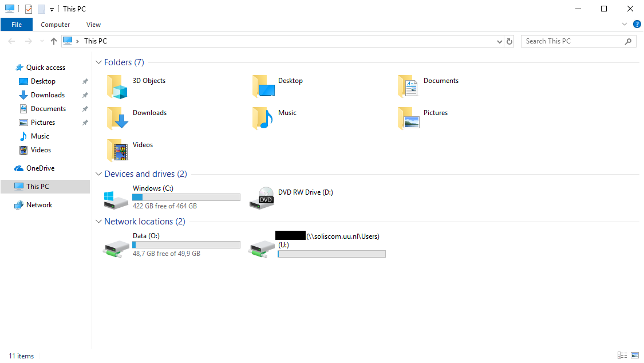Select OneDrive in the navigation pane
Viewport: 644px width, 363px height.
(40, 168)
